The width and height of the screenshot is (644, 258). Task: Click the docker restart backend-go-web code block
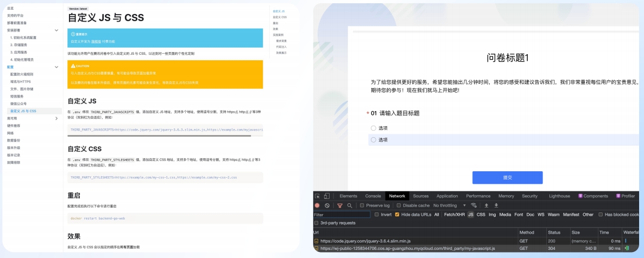pos(165,218)
